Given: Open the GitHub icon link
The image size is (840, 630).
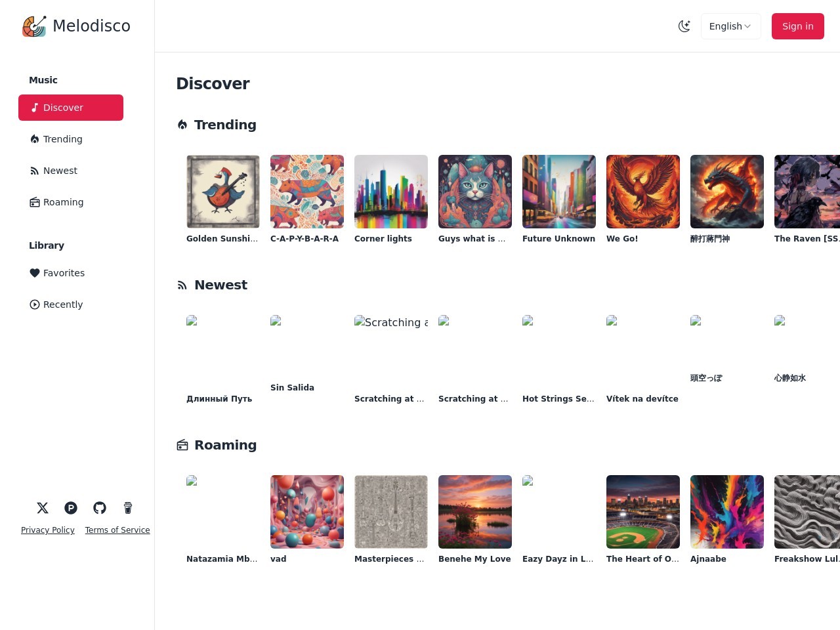Looking at the screenshot, I should point(100,508).
